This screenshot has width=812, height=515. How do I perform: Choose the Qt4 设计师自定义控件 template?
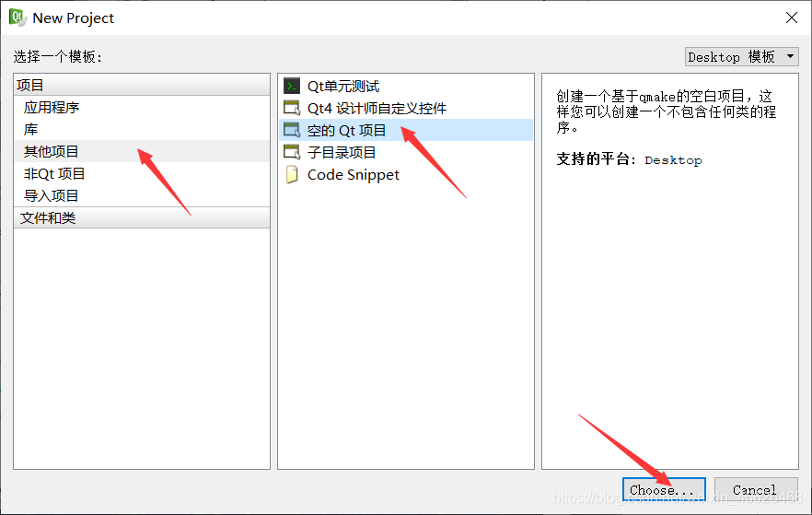pyautogui.click(x=406, y=108)
